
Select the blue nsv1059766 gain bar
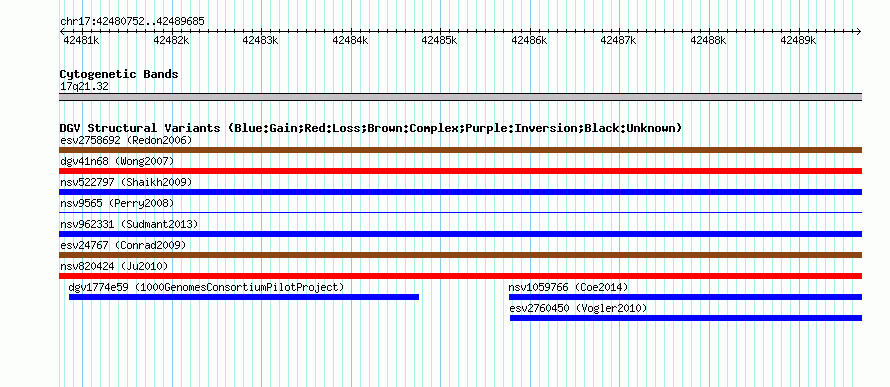[685, 297]
